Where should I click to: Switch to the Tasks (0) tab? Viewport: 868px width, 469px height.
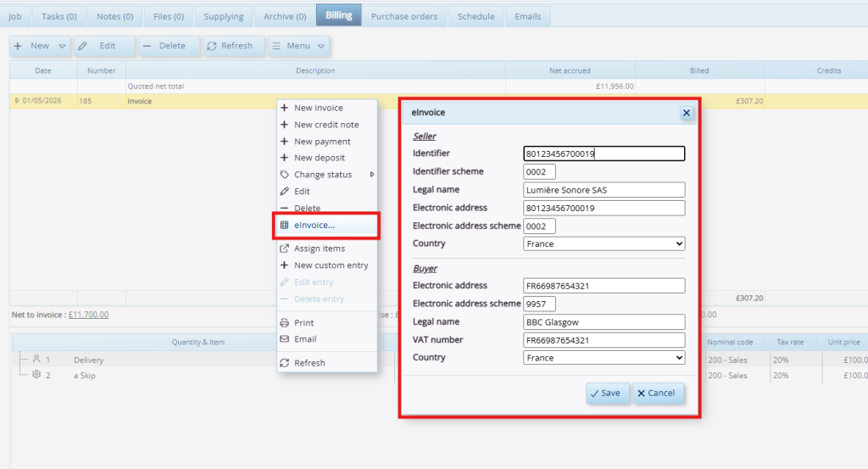point(59,16)
